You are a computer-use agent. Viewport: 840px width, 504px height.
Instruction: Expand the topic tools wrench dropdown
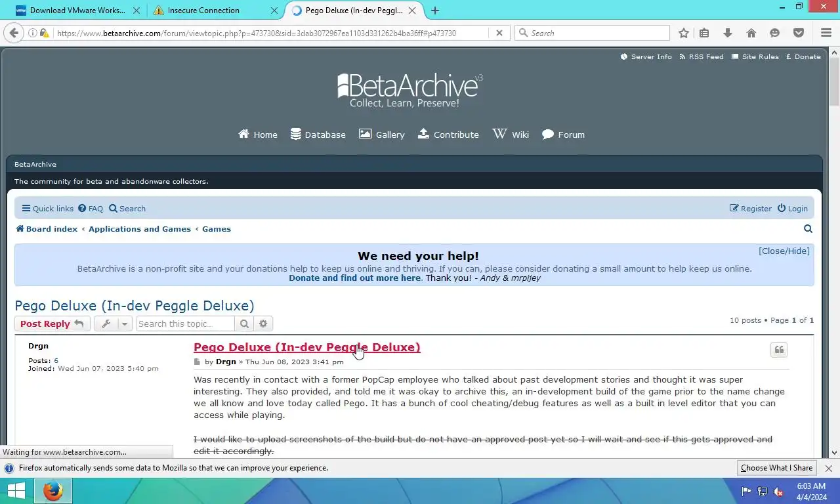click(113, 324)
